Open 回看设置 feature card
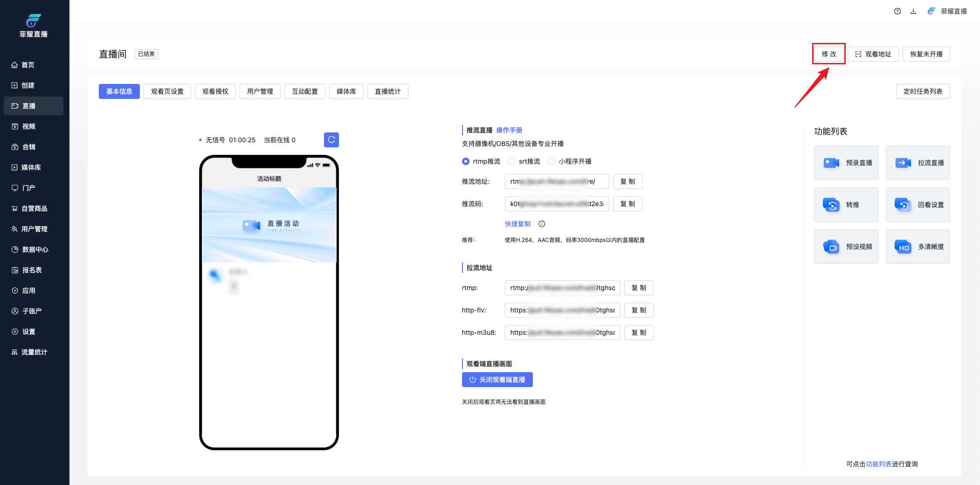 (918, 205)
